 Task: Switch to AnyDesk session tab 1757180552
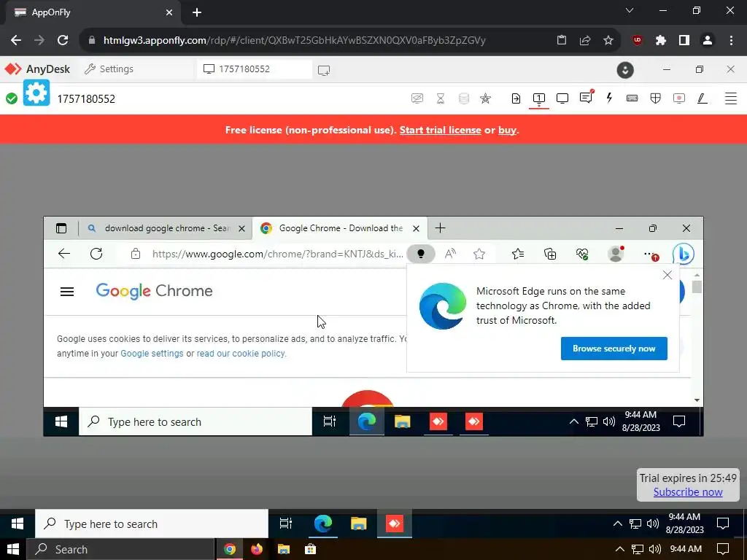coord(255,69)
